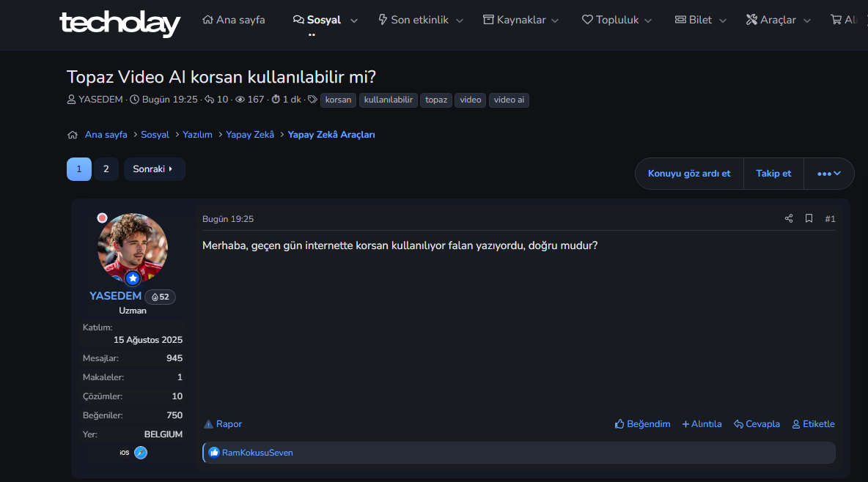Expand the Topluluk dropdown arrow
Screen dimensions: 868x482
[648, 21]
